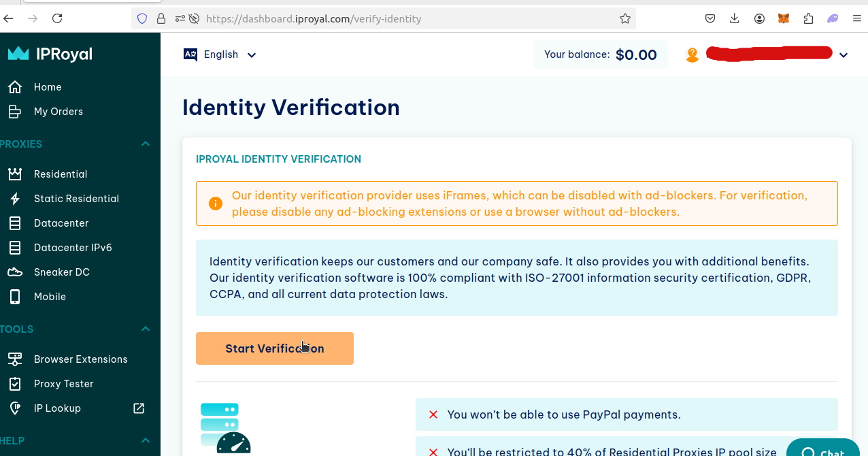Viewport: 868px width, 456px height.
Task: Open the browser extensions puzzle icon
Action: (x=808, y=19)
